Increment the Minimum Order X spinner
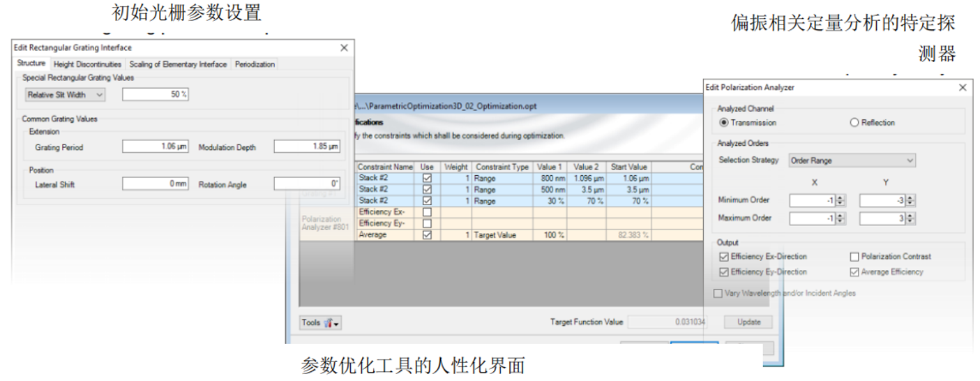The image size is (980, 381). pos(840,197)
